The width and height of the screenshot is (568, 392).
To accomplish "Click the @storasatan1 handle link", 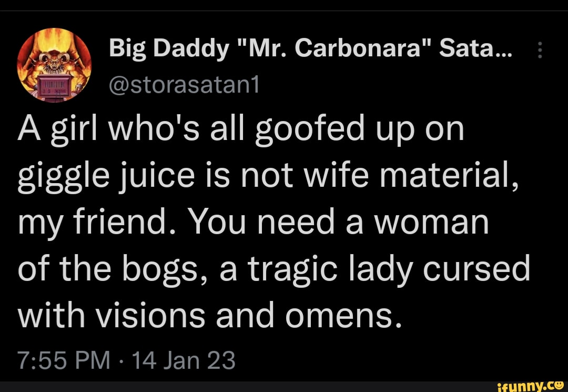I will point(183,84).
